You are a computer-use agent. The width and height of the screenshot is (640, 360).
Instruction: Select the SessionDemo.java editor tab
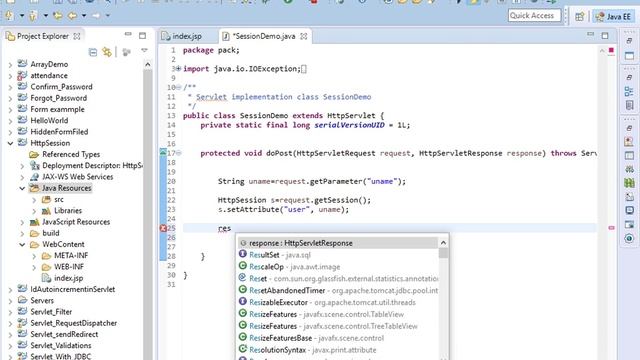coord(264,36)
